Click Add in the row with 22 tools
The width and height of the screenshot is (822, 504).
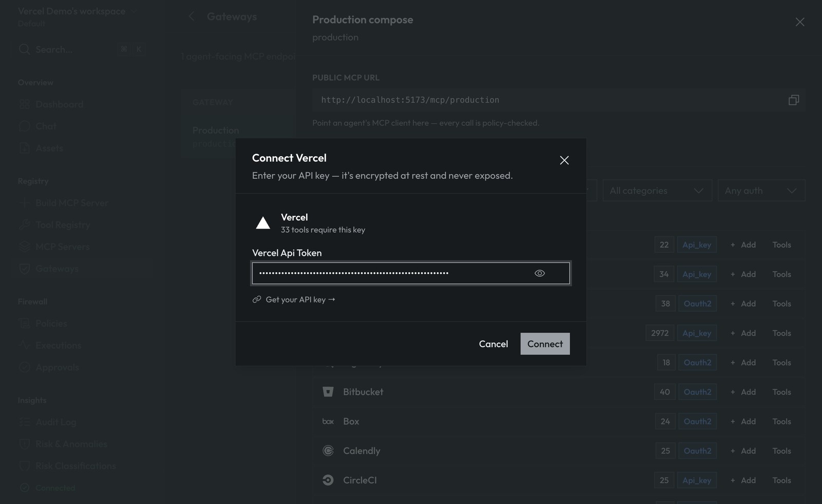[x=743, y=245]
